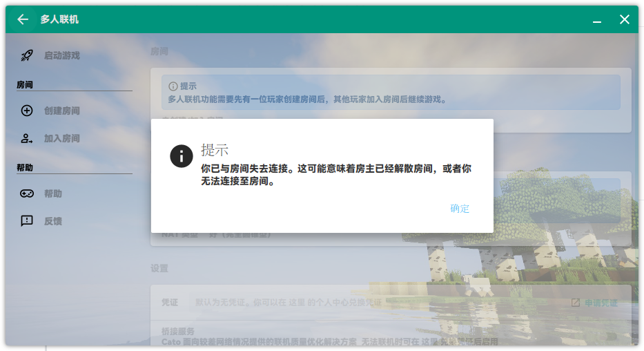Choose the 加入房间 sidebar entry
This screenshot has width=644, height=351.
[x=62, y=138]
